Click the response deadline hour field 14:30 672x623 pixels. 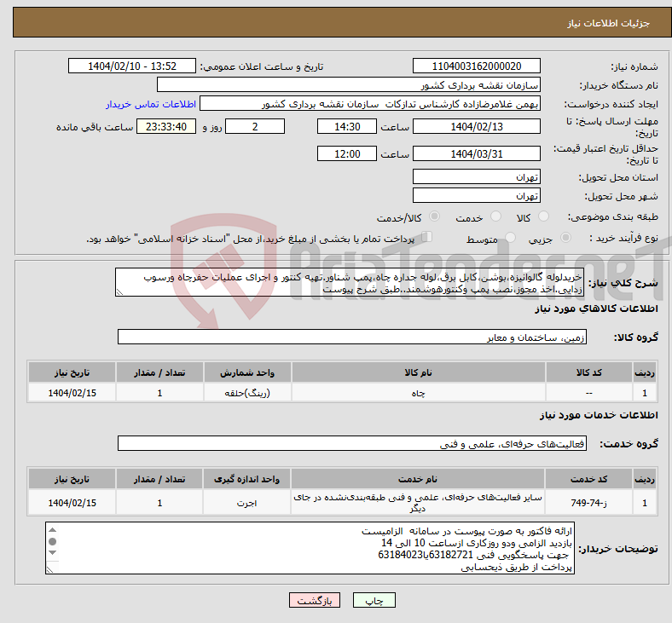point(346,126)
